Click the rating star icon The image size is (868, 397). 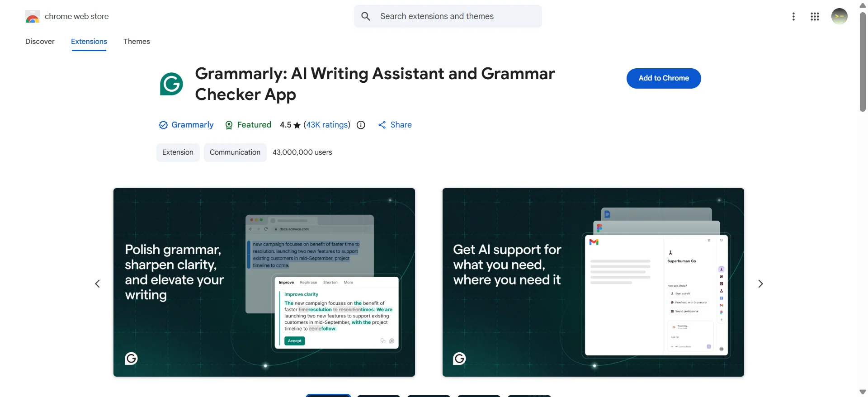coord(297,125)
